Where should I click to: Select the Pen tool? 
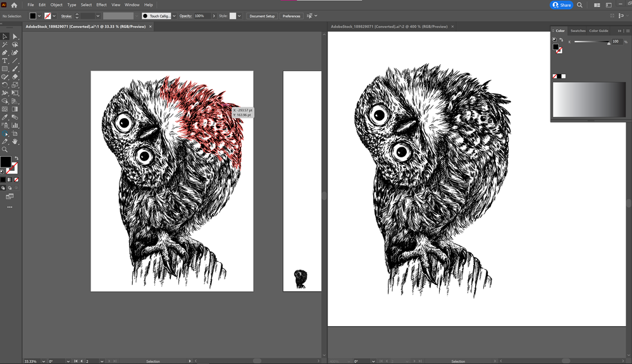coord(5,52)
